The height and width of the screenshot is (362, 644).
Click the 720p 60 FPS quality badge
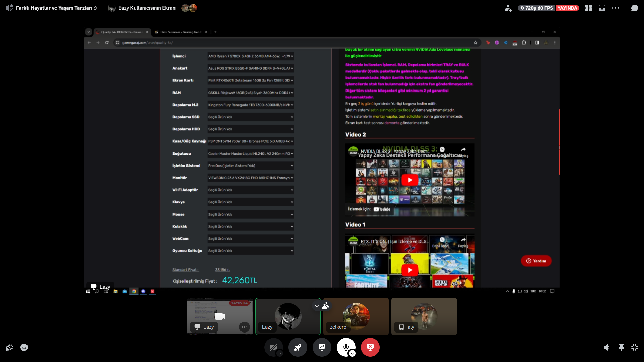tap(536, 8)
